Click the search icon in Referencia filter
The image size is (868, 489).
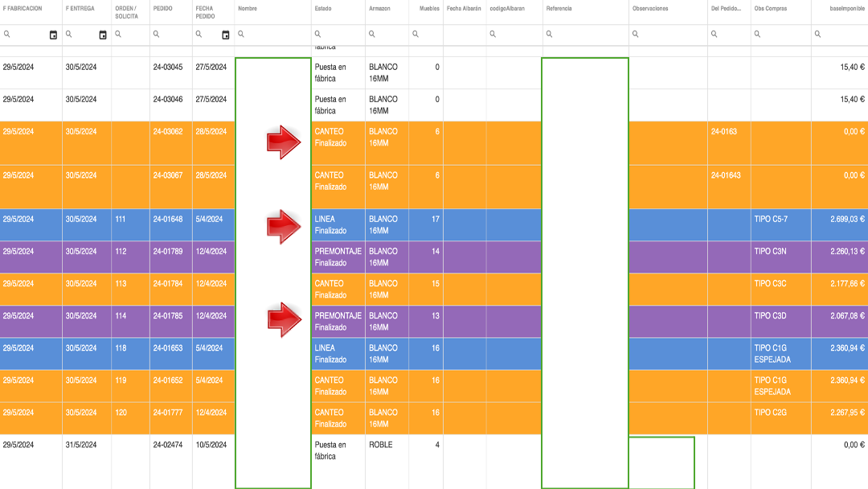click(x=549, y=35)
